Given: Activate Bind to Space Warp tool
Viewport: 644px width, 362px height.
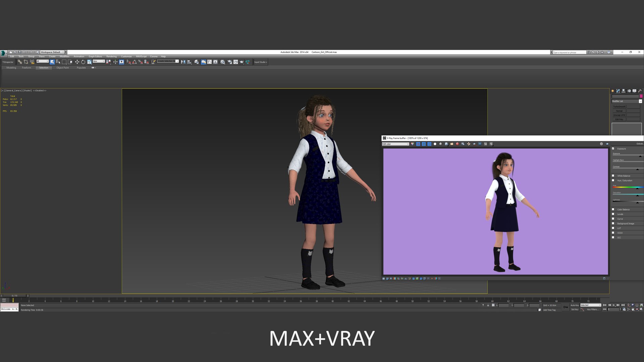Looking at the screenshot, I should click(32, 62).
